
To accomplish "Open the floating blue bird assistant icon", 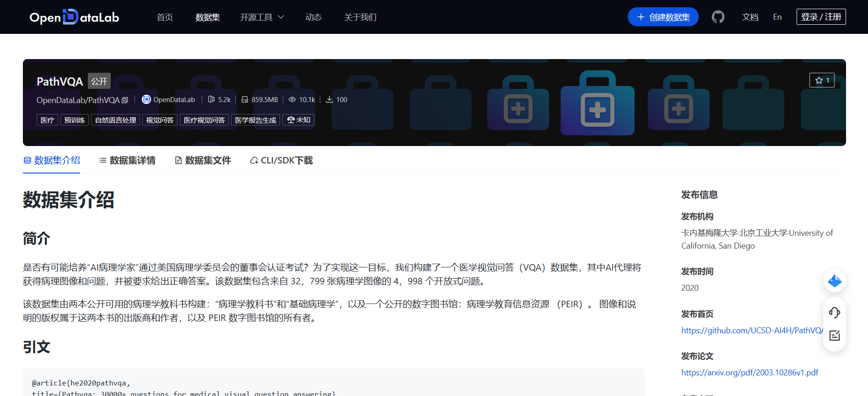I will (x=834, y=281).
